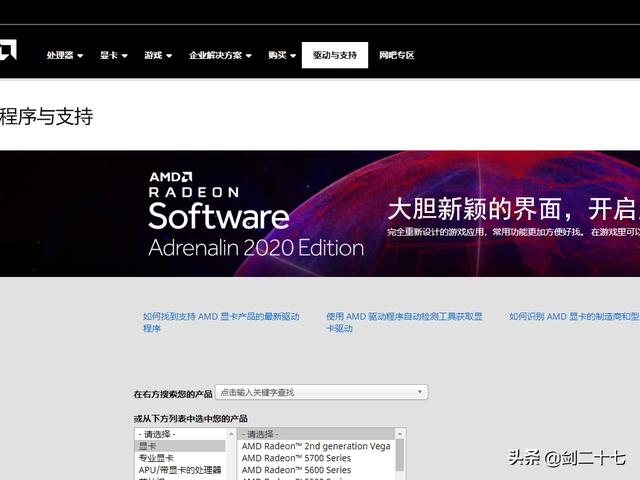Open the 显卡 navigation dropdown
640x480 pixels.
[113, 55]
